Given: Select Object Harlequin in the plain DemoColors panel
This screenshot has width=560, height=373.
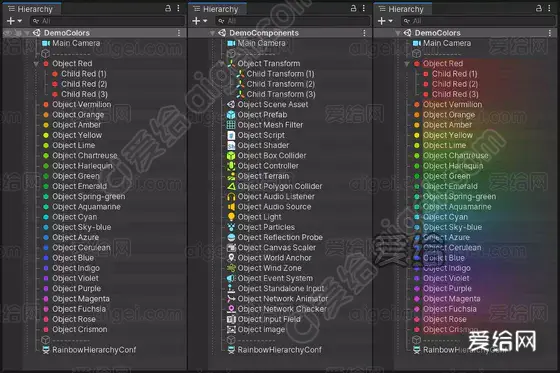Looking at the screenshot, I should pos(82,166).
